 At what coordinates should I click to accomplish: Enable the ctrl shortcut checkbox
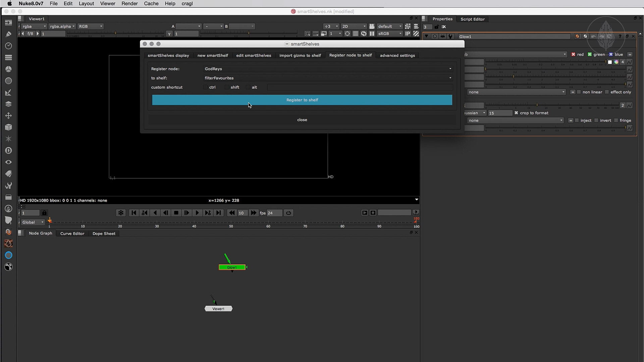pos(205,87)
